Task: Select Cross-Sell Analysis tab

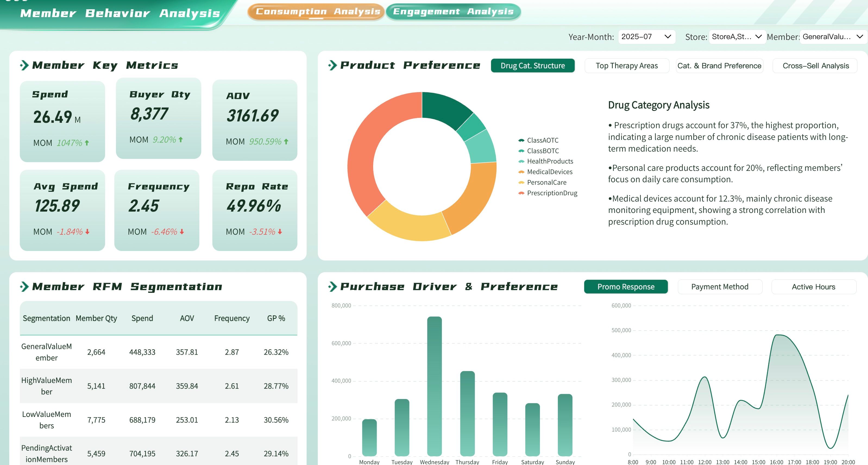Action: [x=815, y=66]
